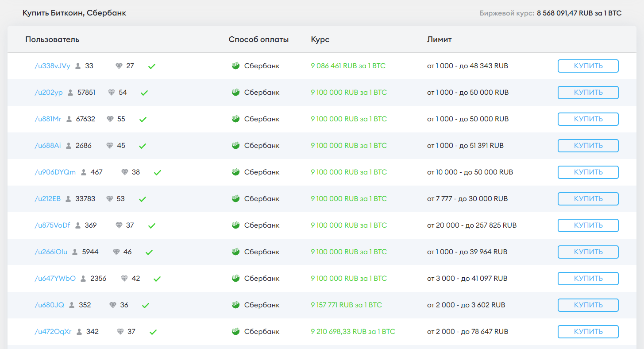The width and height of the screenshot is (644, 349).
Task: Click КУПИТЬ in the /u875VoDf row
Action: 588,225
